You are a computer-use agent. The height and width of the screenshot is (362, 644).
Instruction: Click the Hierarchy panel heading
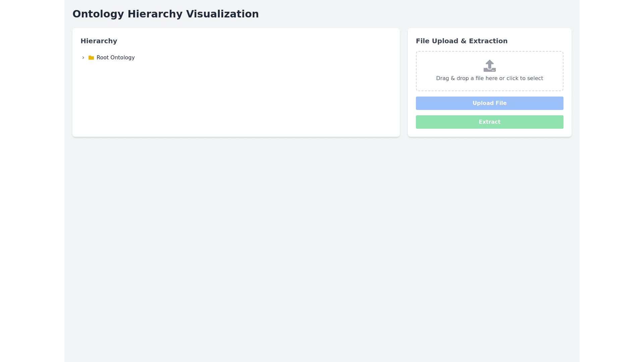pyautogui.click(x=99, y=41)
